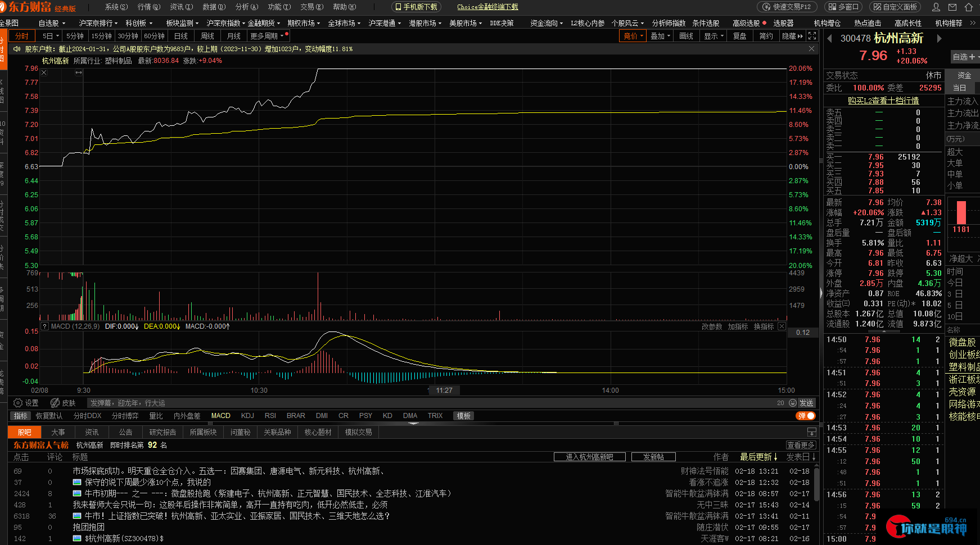Open the 行情(Q) menu
Viewport: 980px width, 545px height.
[x=149, y=7]
